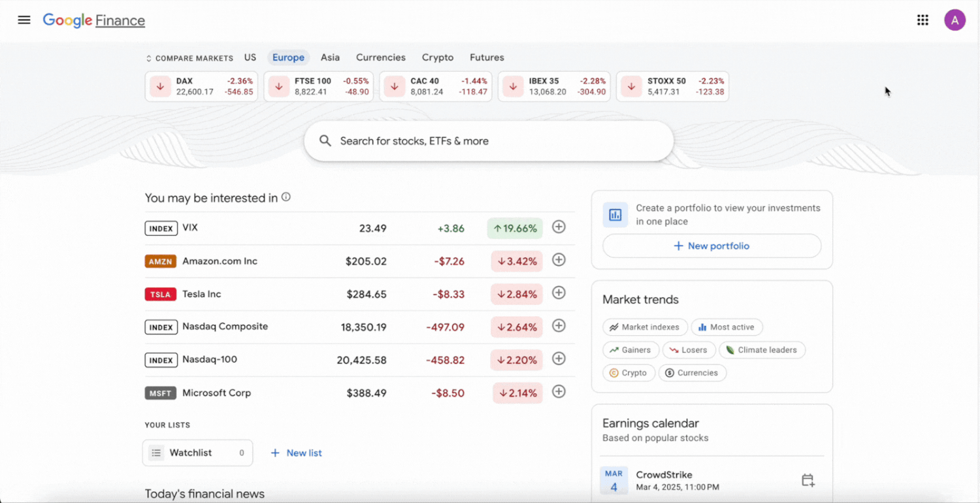Open the Futures markets tab
Screen dimensions: 980x503
[x=487, y=57]
